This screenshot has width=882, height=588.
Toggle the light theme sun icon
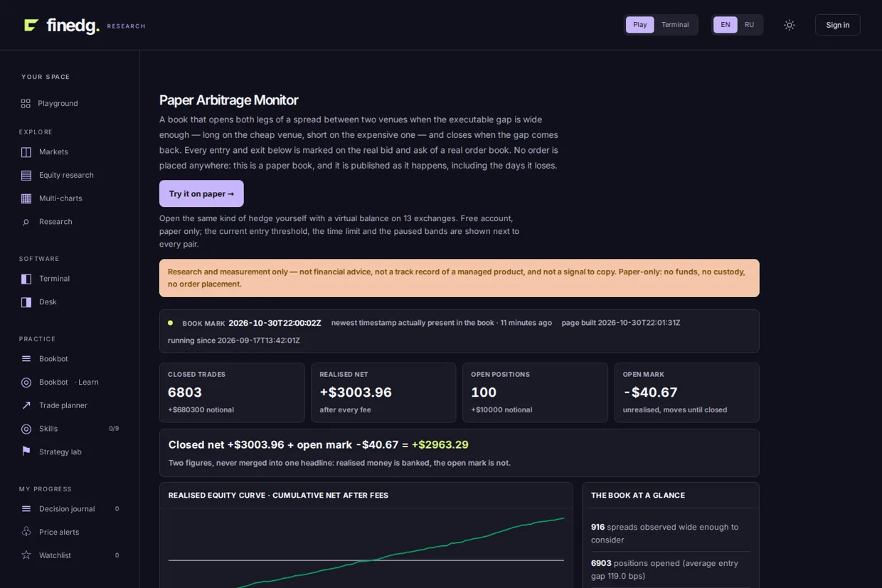(790, 25)
